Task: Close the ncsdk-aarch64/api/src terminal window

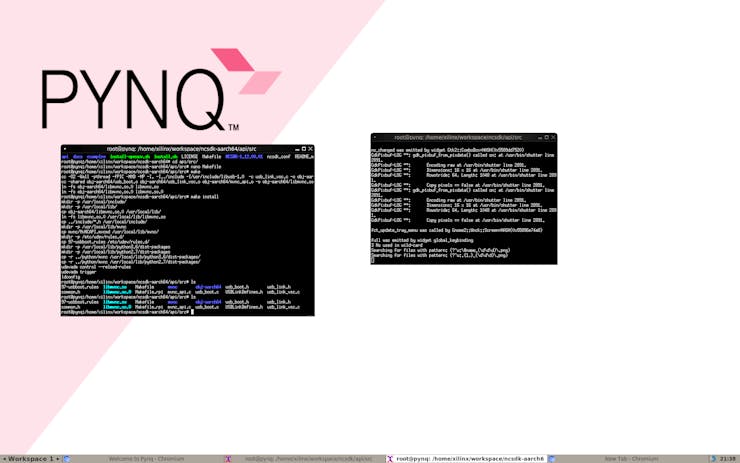Action: coord(311,149)
